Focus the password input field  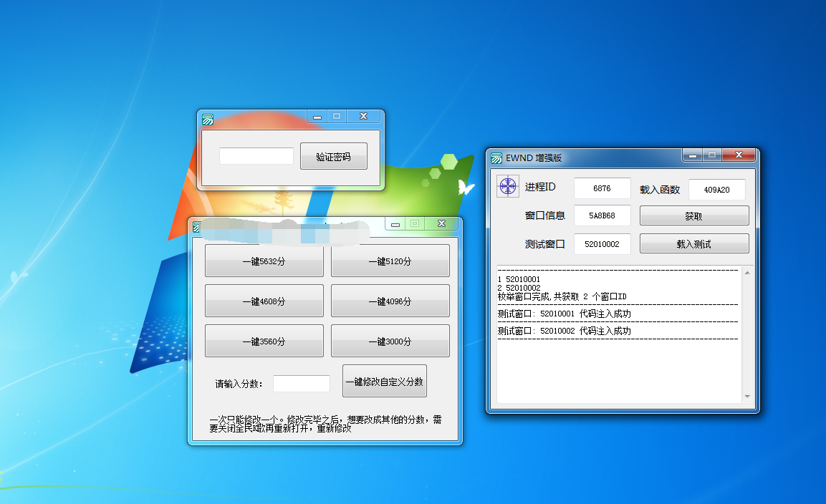(x=256, y=156)
